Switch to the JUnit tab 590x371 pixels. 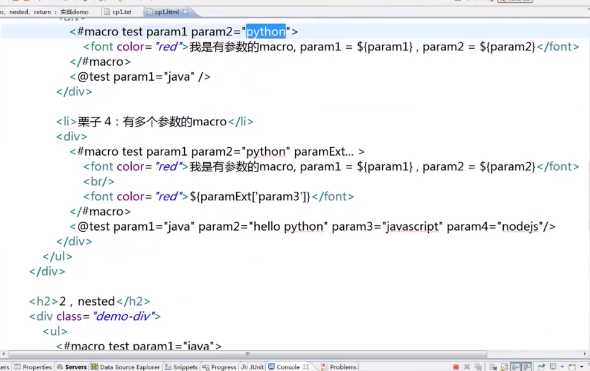[252, 367]
